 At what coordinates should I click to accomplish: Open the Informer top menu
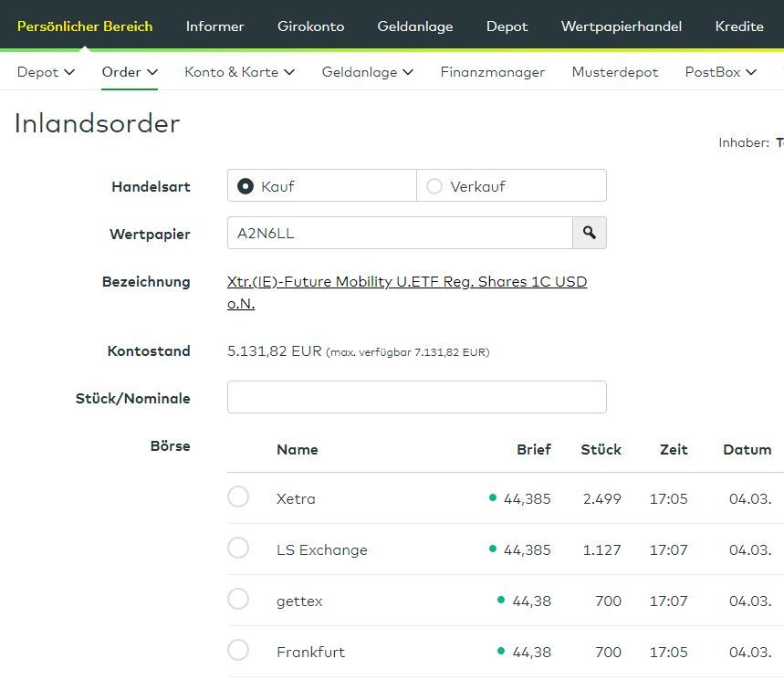[x=214, y=26]
